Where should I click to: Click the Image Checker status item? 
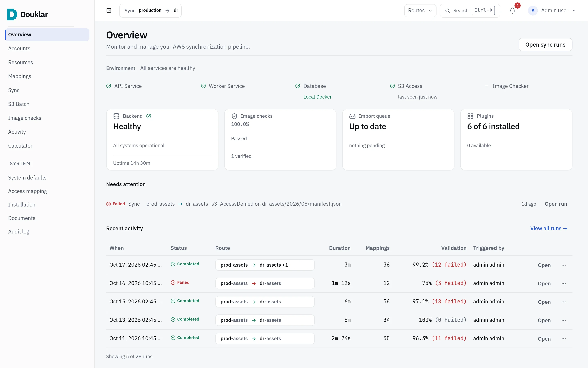(507, 86)
